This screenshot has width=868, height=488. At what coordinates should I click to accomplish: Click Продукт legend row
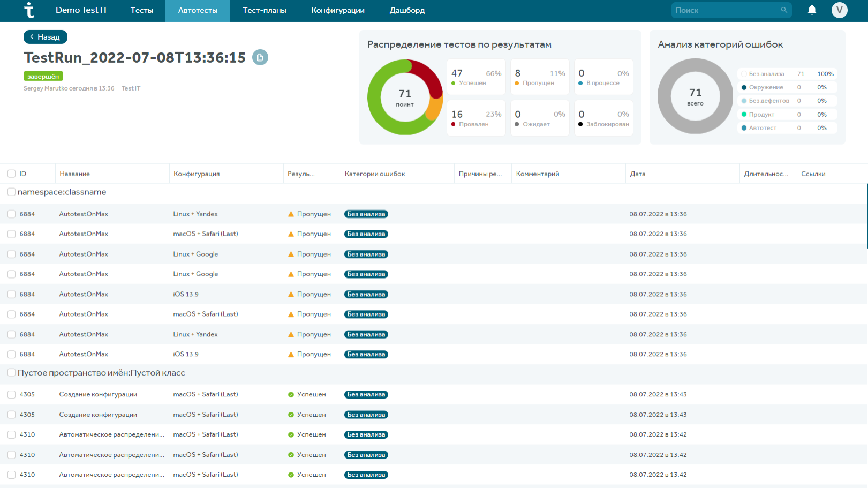pos(787,115)
